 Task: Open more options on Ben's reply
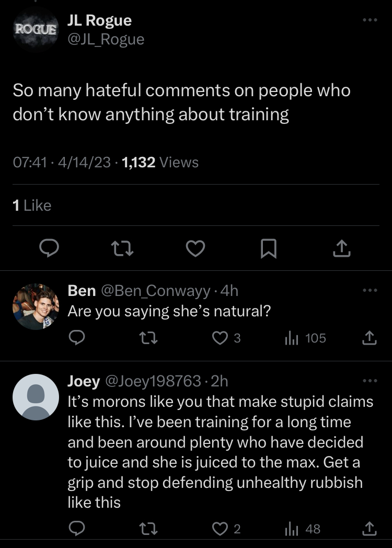click(x=370, y=290)
